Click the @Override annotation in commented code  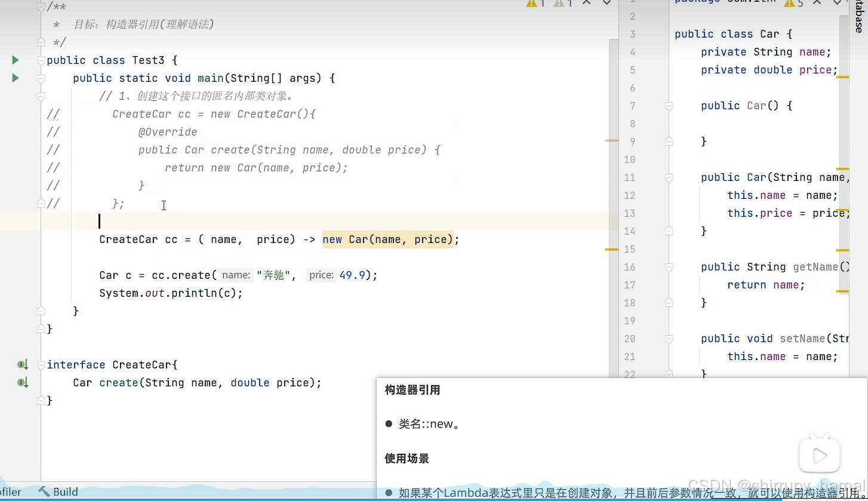point(167,132)
